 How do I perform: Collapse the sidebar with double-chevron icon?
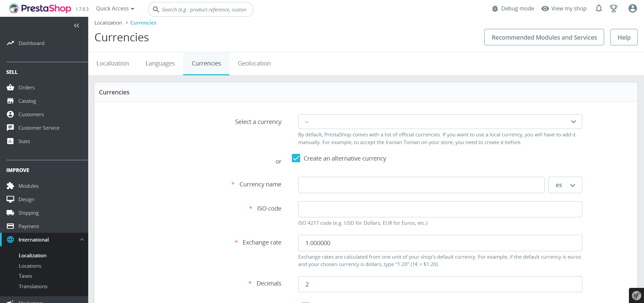[x=76, y=26]
